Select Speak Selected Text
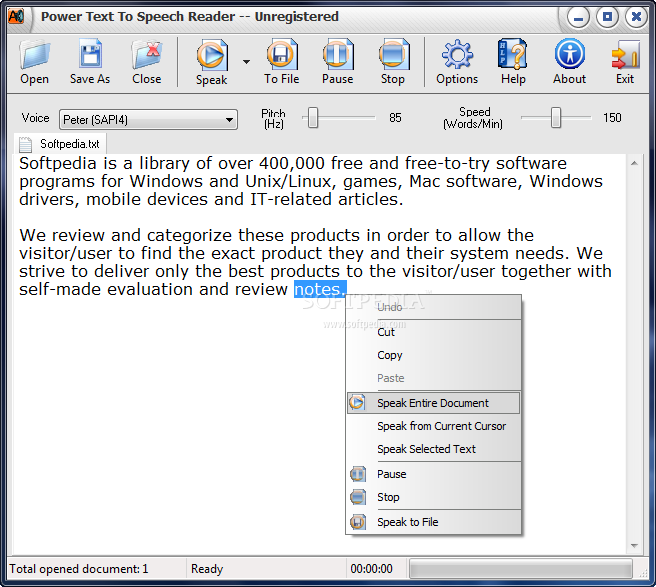 pyautogui.click(x=433, y=449)
